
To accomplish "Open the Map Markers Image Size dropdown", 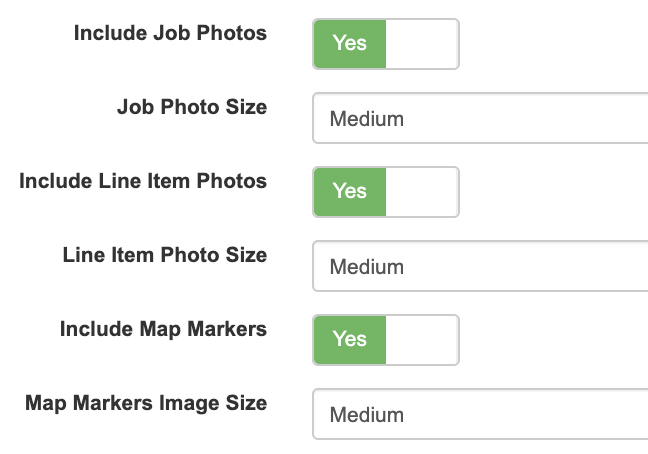I will tap(480, 415).
